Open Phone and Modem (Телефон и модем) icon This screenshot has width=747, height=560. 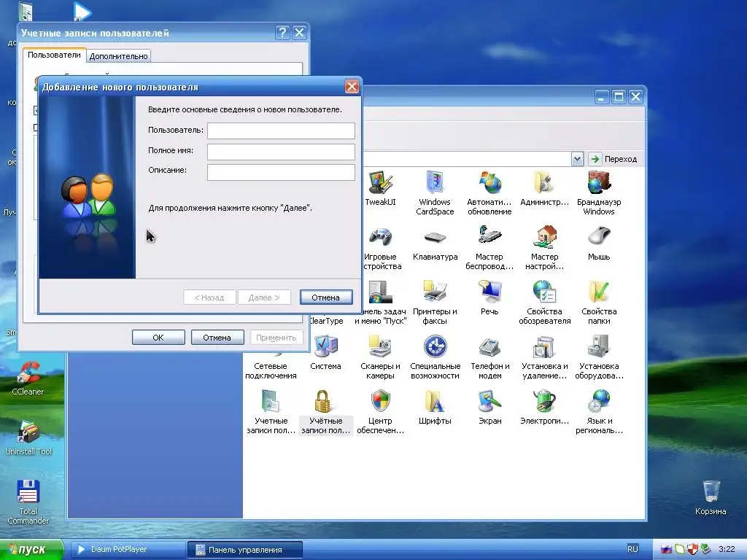(489, 346)
